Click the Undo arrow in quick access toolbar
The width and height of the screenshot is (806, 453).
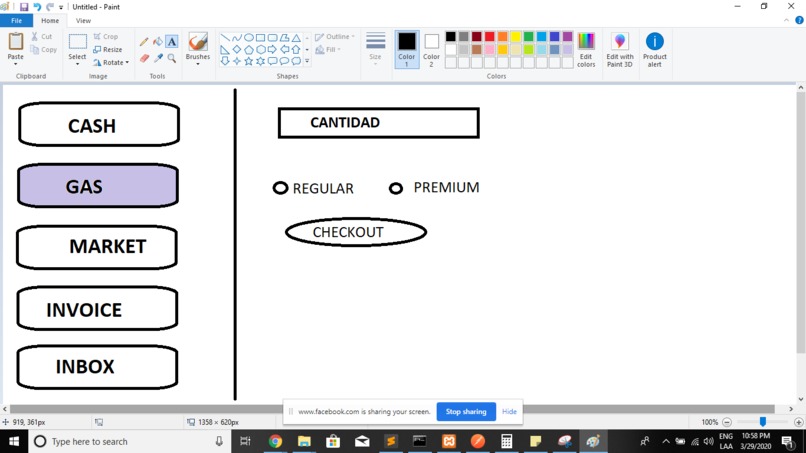click(x=37, y=7)
